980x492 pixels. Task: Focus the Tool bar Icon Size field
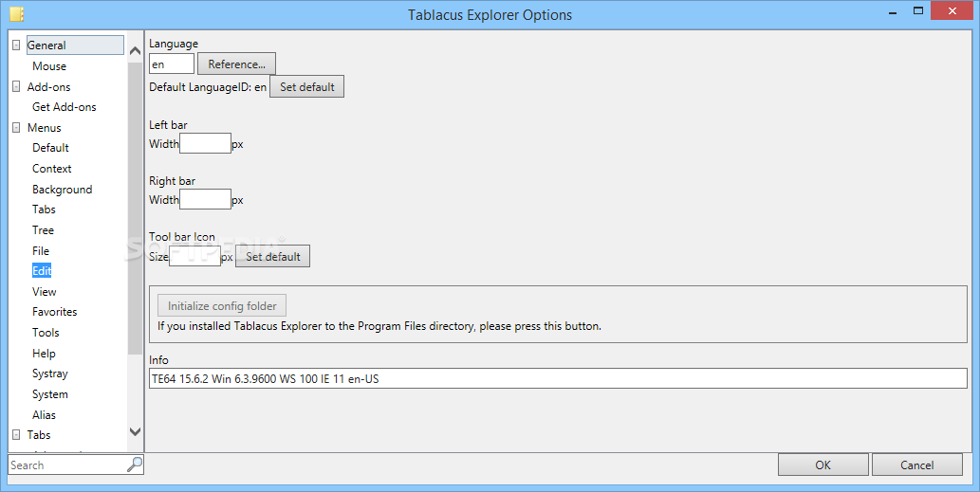click(194, 255)
